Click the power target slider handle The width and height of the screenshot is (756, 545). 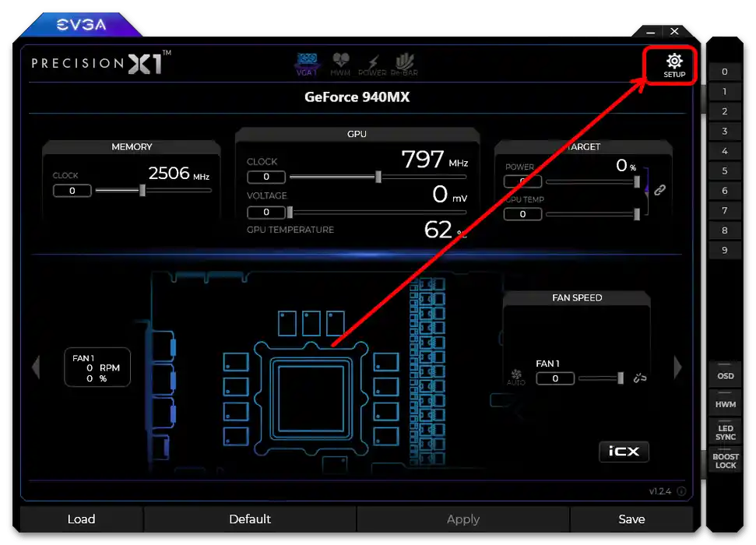[x=637, y=181]
